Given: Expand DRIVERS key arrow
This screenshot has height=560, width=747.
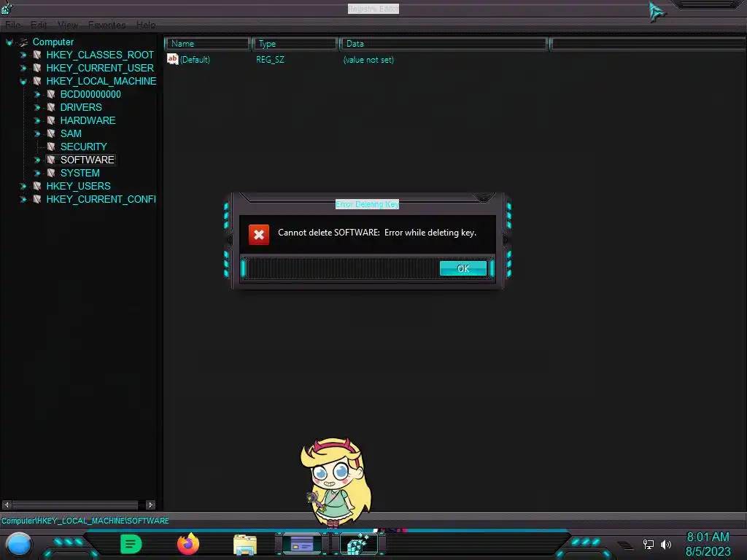Looking at the screenshot, I should [x=36, y=108].
